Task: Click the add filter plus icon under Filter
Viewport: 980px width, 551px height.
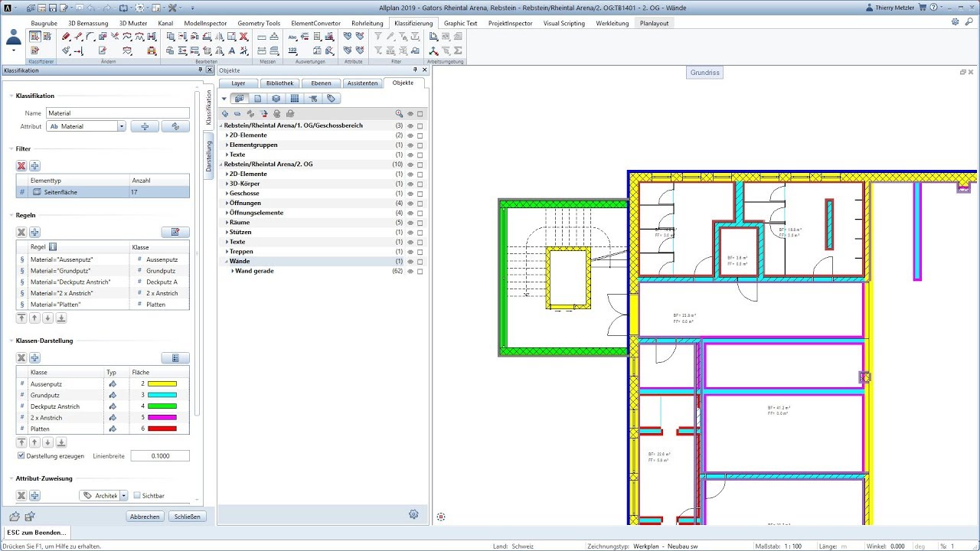Action: point(35,166)
